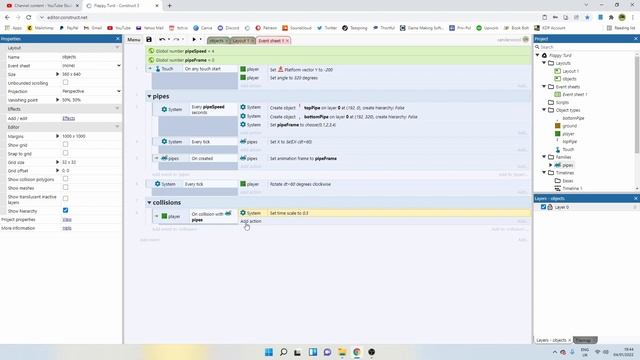The image size is (640, 360).
Task: Select the ground object type in Project
Action: 569,126
